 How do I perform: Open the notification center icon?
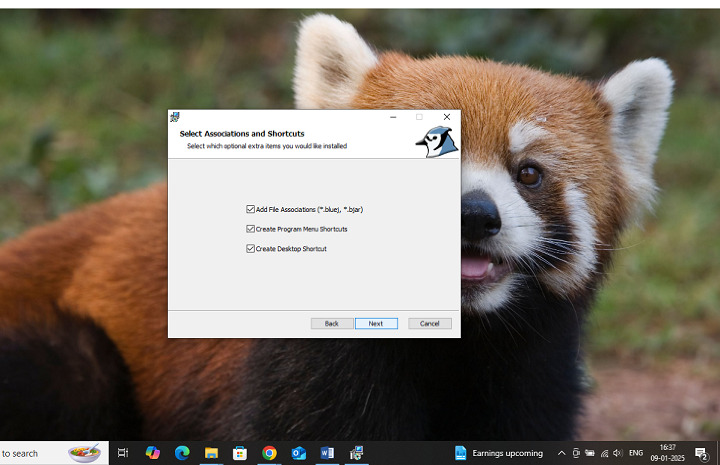pos(702,454)
